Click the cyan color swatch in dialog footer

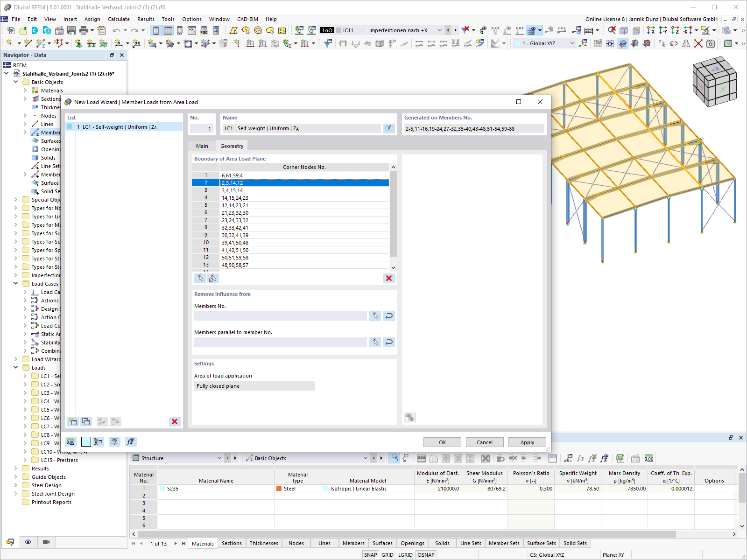point(86,441)
